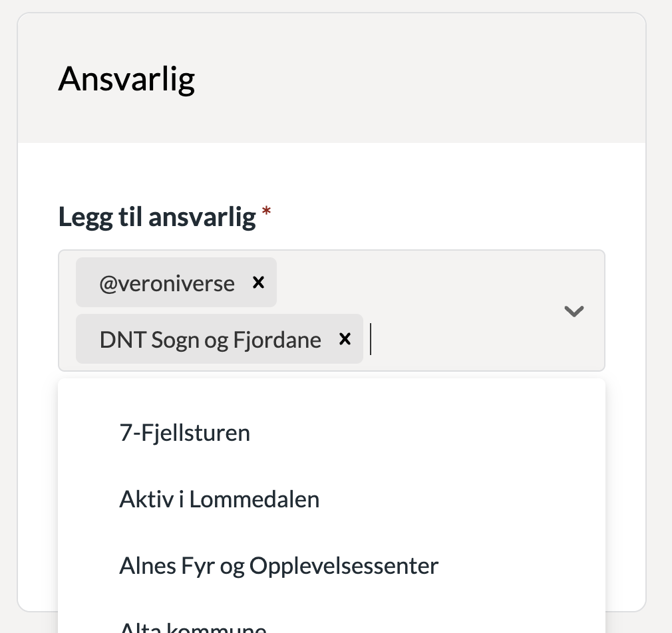The image size is (672, 633).
Task: Click empty space right of @veroniverse chip
Action: (413, 283)
